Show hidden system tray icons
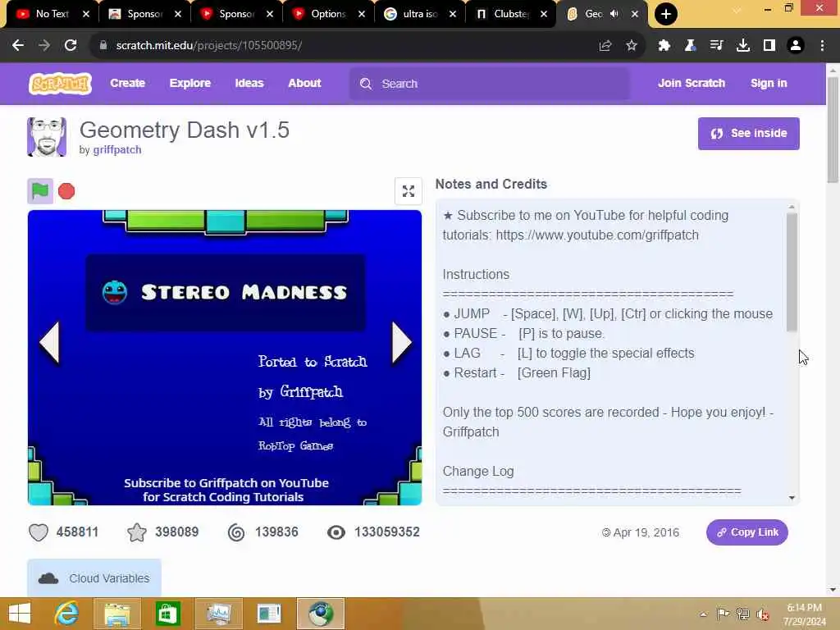The image size is (840, 630). pos(703,614)
